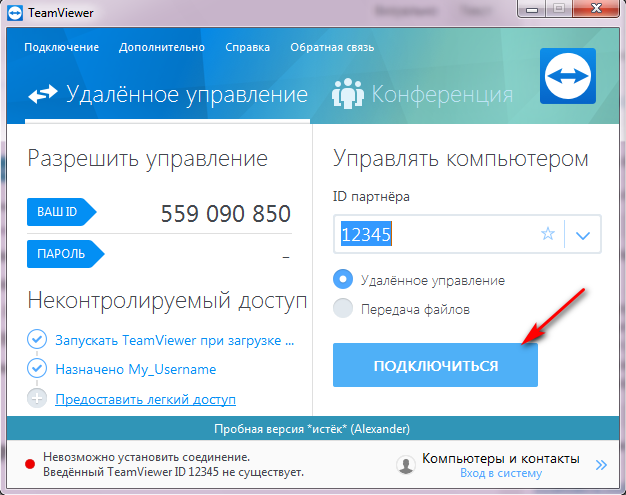Click the Разрешить управление heading

[x=147, y=159]
